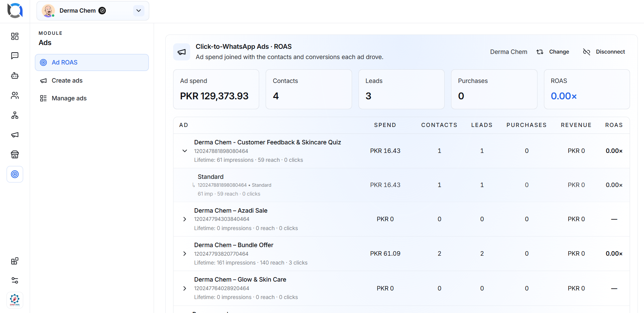The image size is (644, 313).
Task: Open the contacts people icon in sidebar
Action: tap(15, 95)
